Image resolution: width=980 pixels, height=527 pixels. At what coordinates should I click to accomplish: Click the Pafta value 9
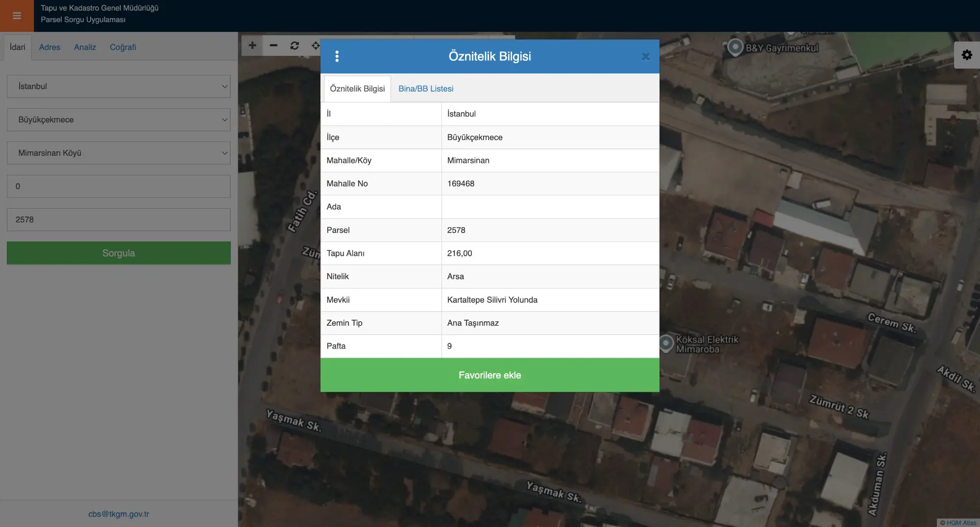point(449,346)
